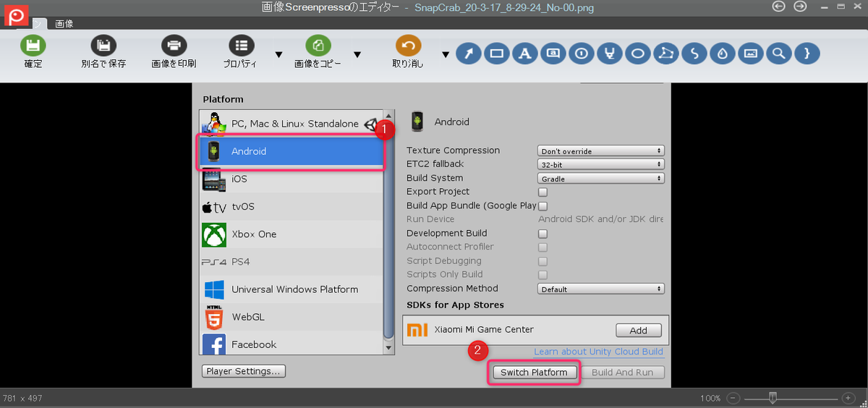This screenshot has height=408, width=868.
Task: Click the SnapCrab file name in title bar
Action: coord(503,7)
